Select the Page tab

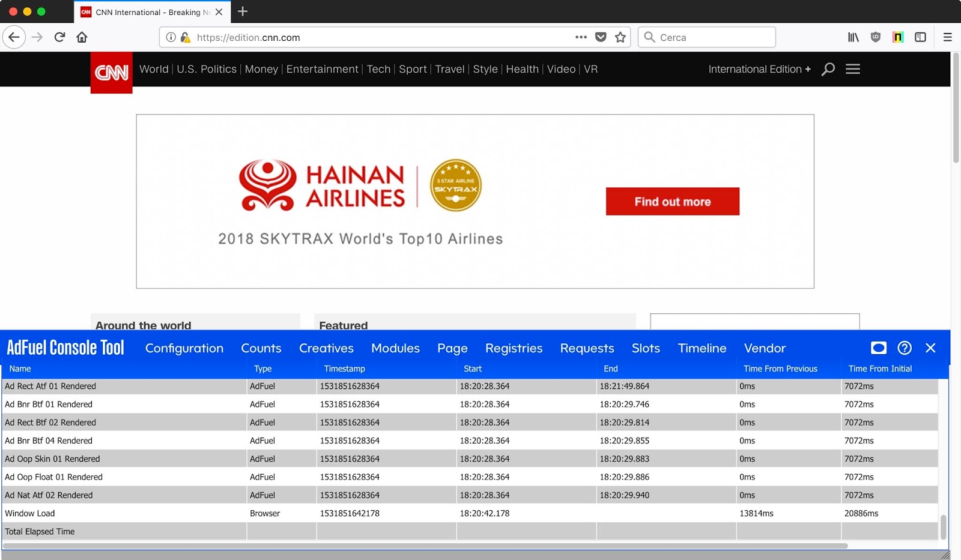tap(452, 348)
